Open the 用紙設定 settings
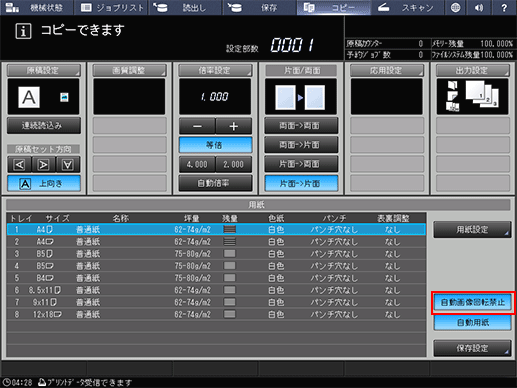The height and width of the screenshot is (388, 517). click(x=472, y=229)
